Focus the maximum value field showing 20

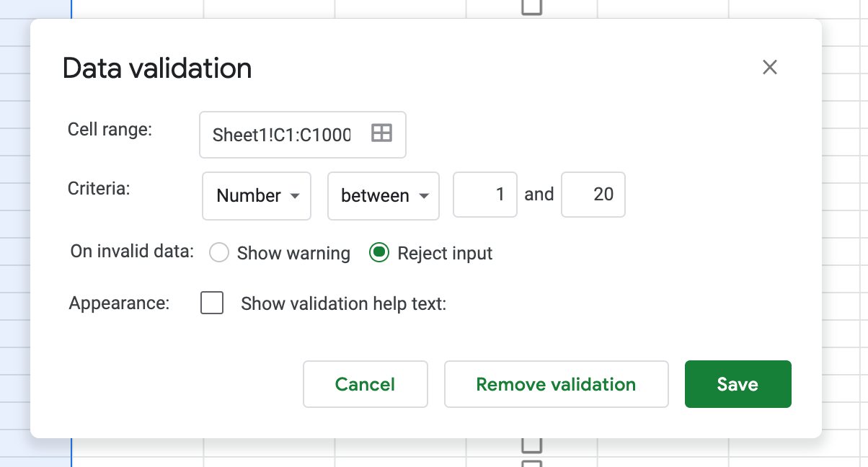point(593,195)
